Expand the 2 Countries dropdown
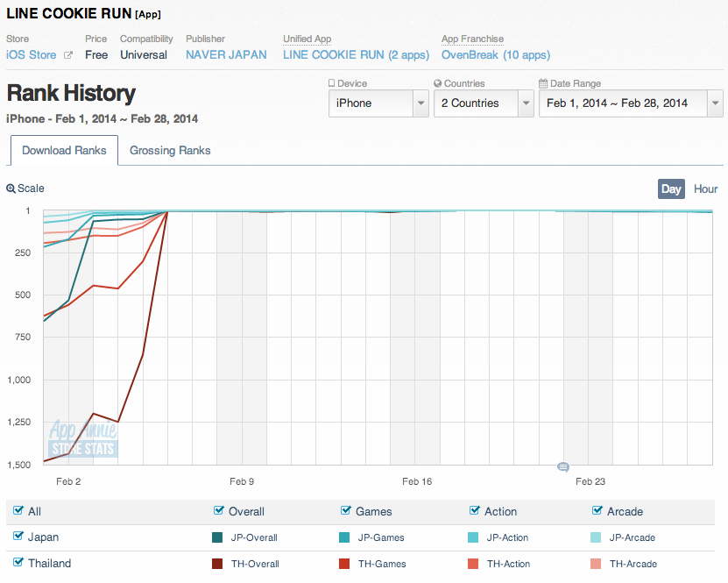Image resolution: width=728 pixels, height=583 pixels. pos(483,103)
